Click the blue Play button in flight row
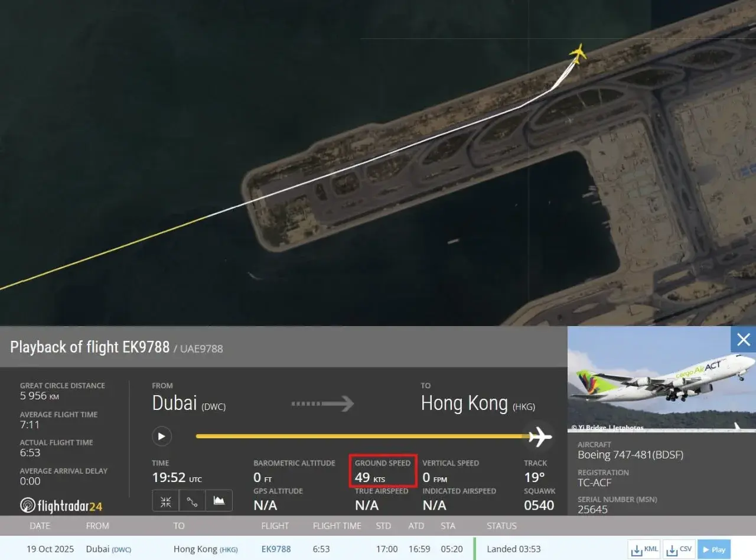The image size is (756, 560). 713,549
